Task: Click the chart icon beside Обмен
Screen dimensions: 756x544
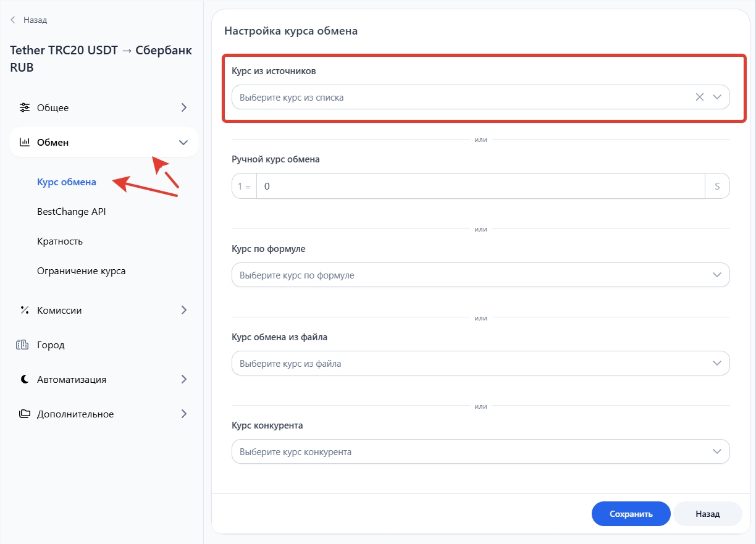Action: pos(25,143)
